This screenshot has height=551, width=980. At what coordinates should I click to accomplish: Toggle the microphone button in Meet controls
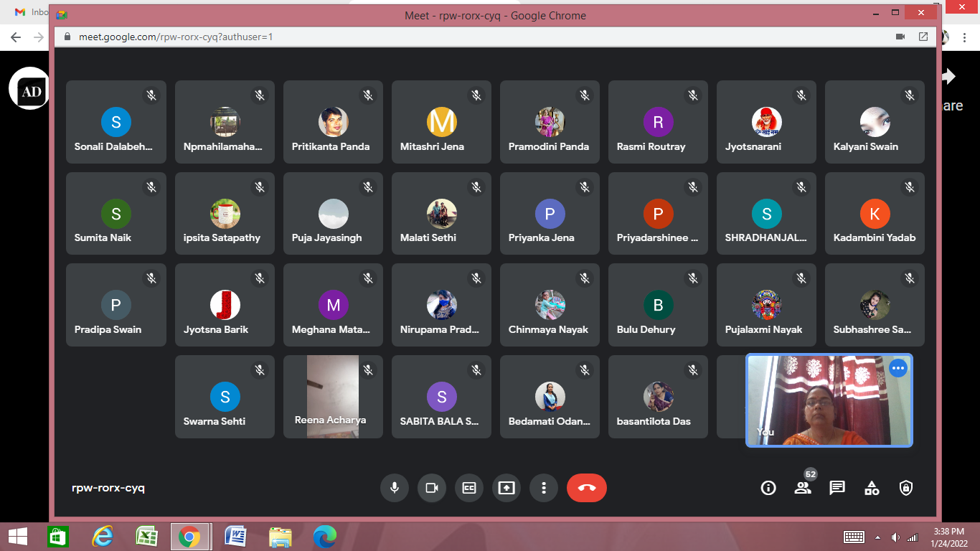point(394,488)
